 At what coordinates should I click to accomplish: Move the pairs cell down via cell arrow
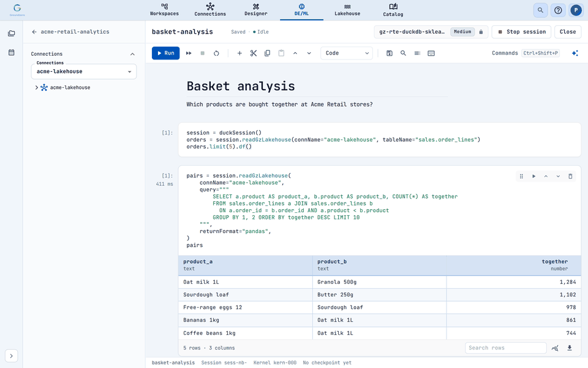click(558, 176)
